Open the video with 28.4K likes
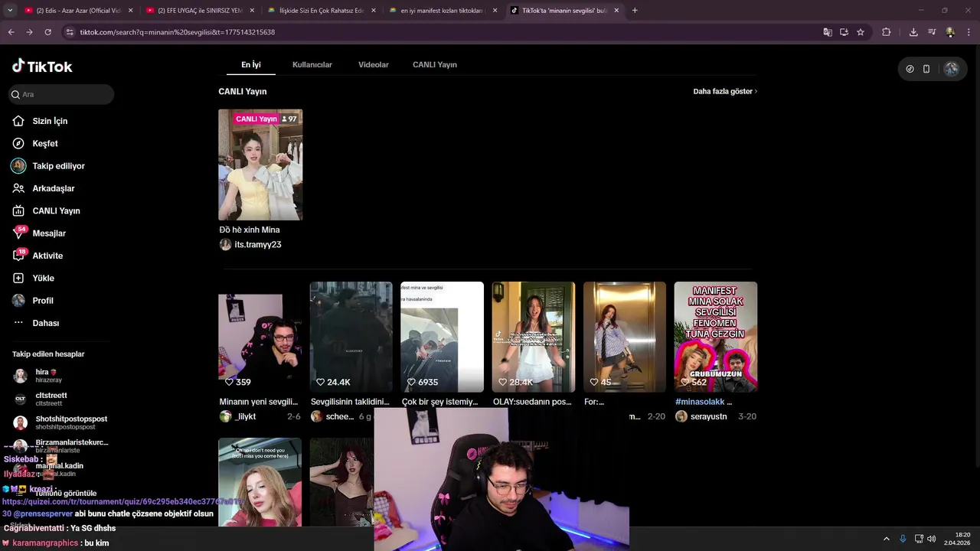The image size is (980, 551). tap(533, 337)
